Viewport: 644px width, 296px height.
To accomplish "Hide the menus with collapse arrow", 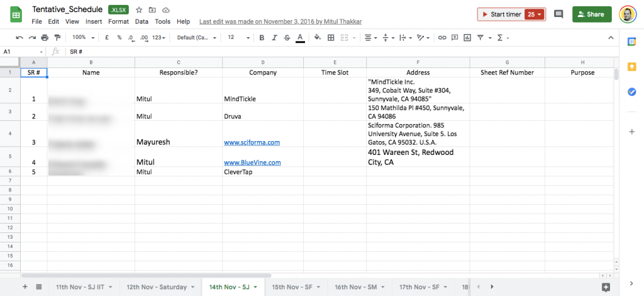I will [611, 37].
